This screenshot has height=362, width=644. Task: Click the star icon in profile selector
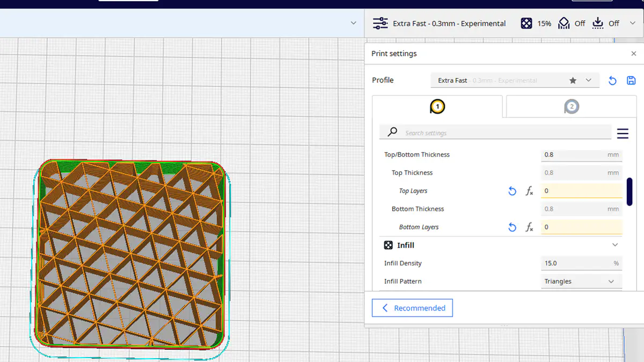[x=573, y=80]
